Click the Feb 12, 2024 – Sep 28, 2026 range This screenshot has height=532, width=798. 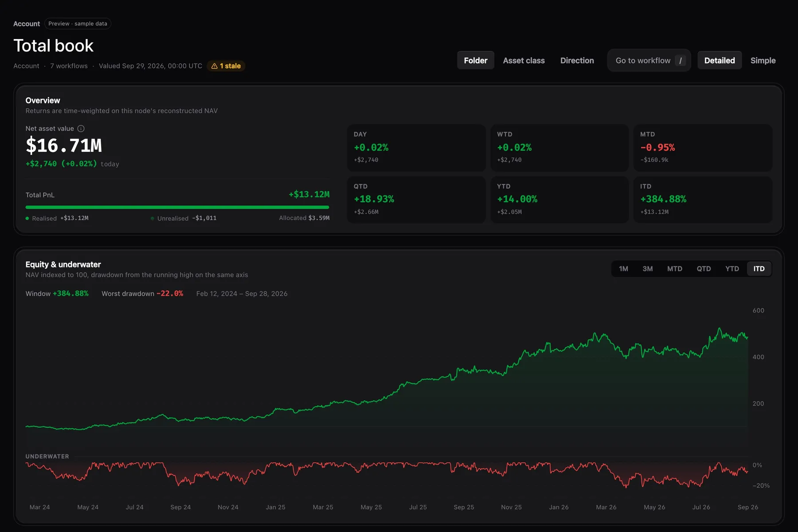(x=242, y=294)
